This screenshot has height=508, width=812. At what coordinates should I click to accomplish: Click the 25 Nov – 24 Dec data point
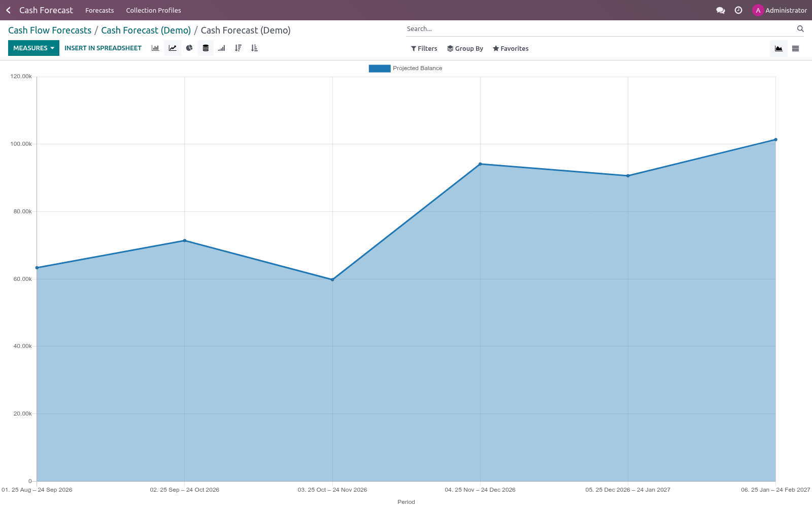tap(480, 164)
